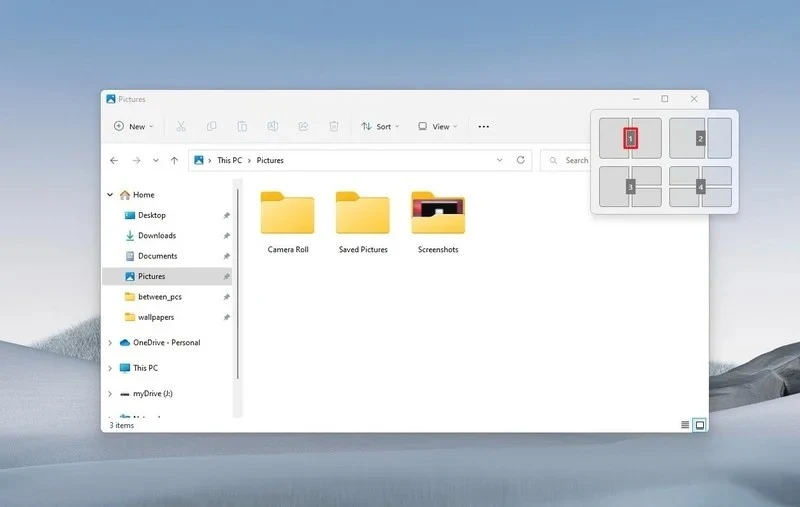Switch to details list view icon

[685, 425]
